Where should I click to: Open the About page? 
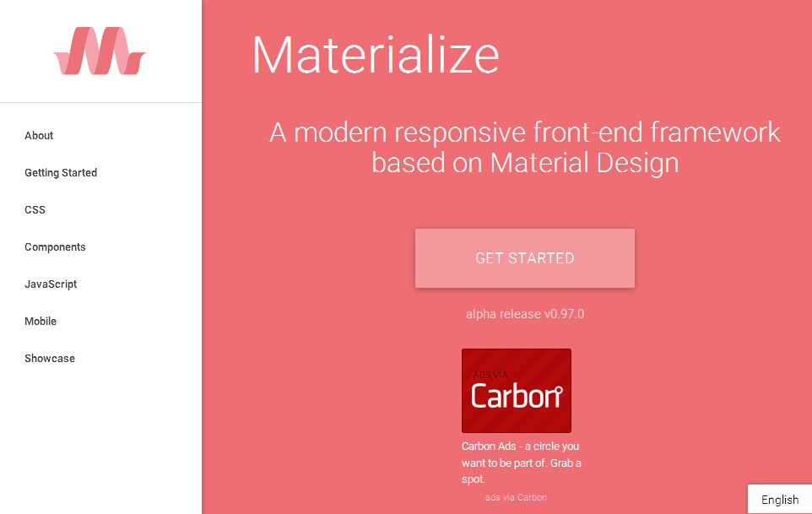[x=39, y=135]
